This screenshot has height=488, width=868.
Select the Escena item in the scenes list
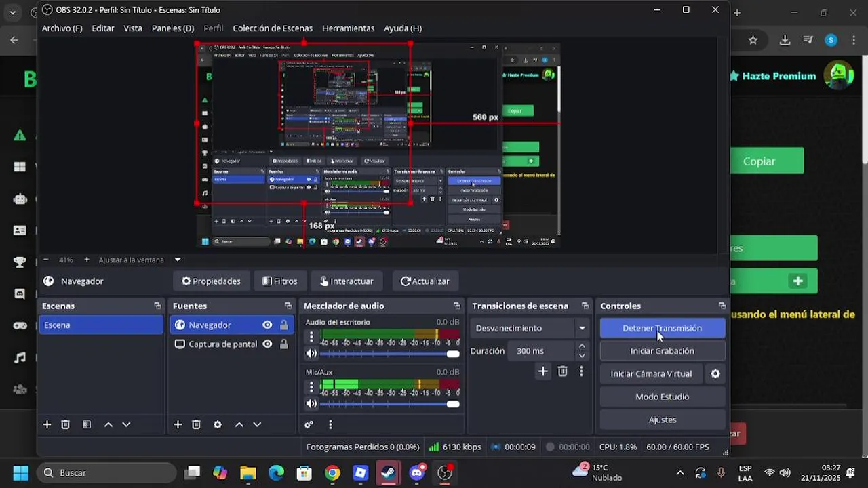(x=101, y=325)
